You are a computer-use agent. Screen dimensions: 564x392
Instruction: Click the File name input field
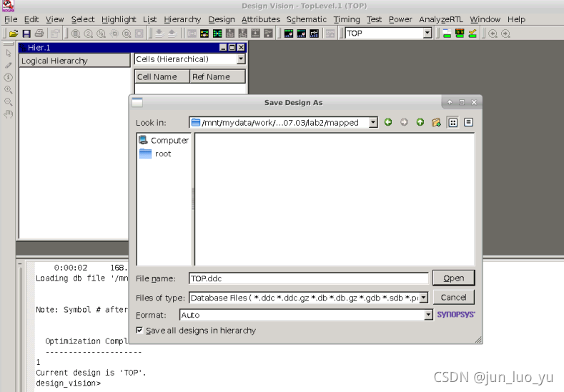tap(309, 278)
